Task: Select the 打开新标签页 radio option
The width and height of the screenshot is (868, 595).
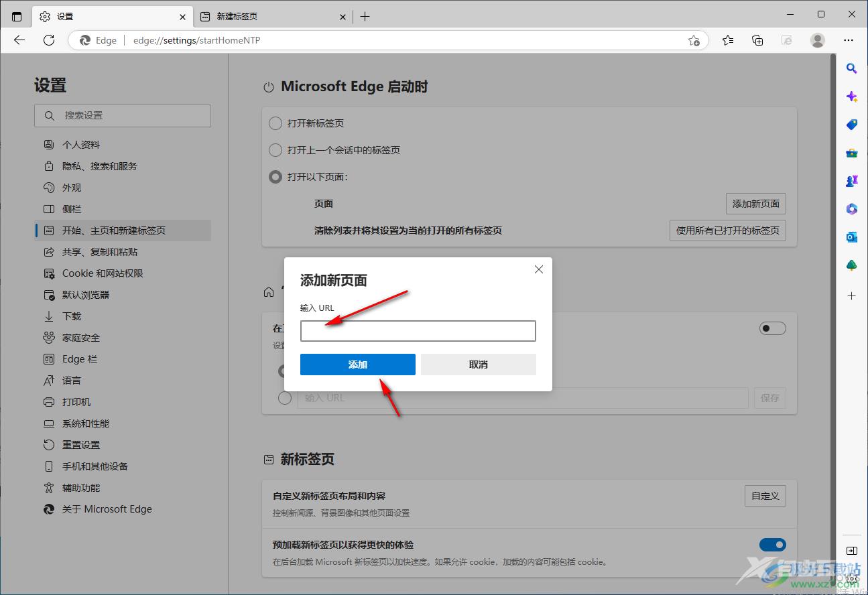Action: pyautogui.click(x=275, y=123)
